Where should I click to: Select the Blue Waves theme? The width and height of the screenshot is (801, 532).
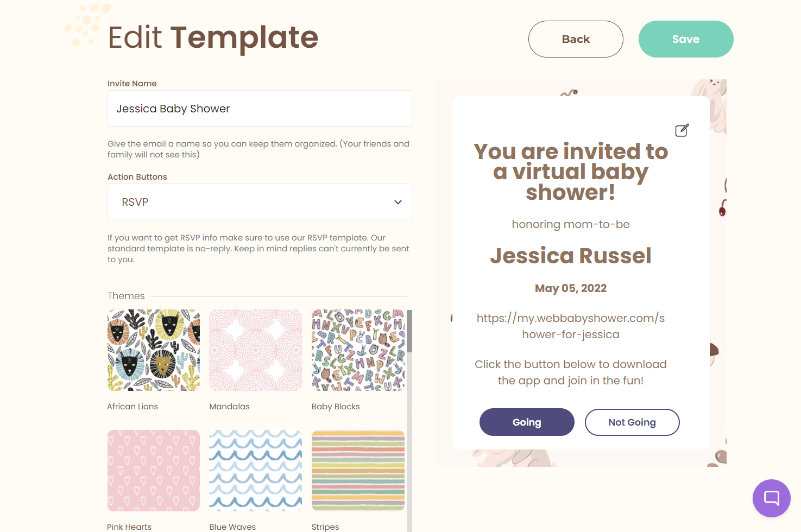[x=255, y=470]
